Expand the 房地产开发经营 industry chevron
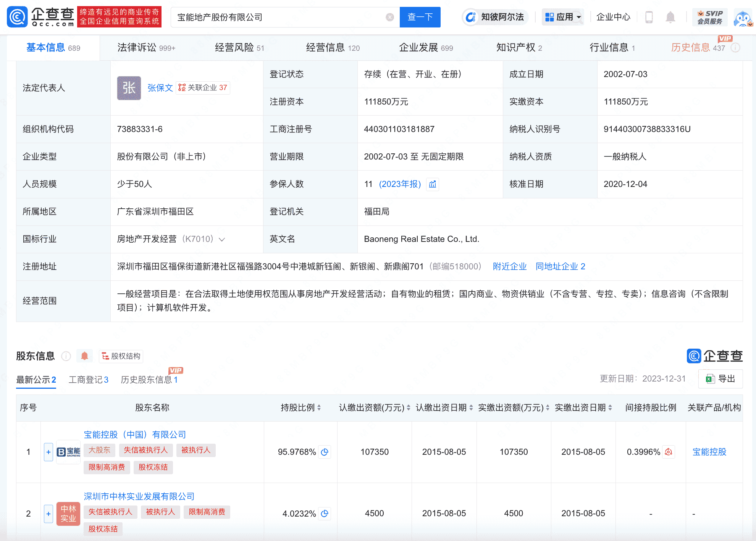 pyautogui.click(x=222, y=239)
